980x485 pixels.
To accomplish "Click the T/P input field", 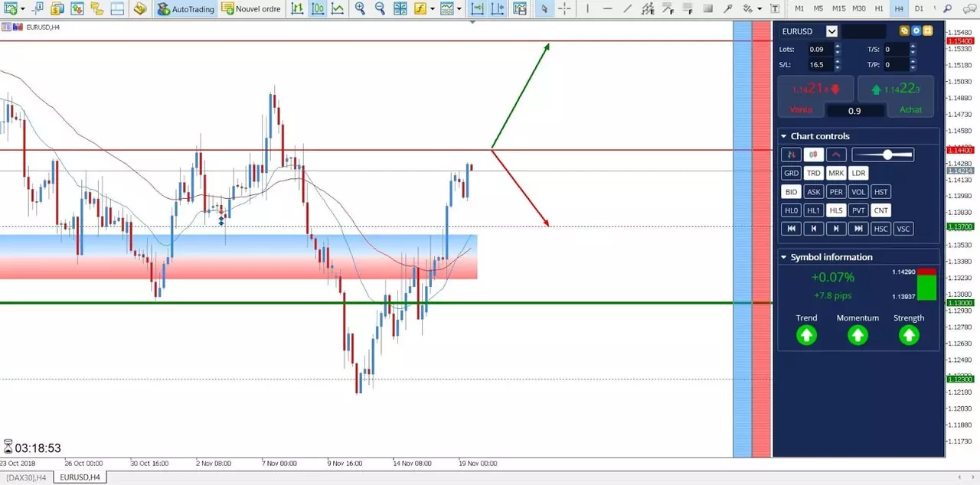I will coord(896,65).
